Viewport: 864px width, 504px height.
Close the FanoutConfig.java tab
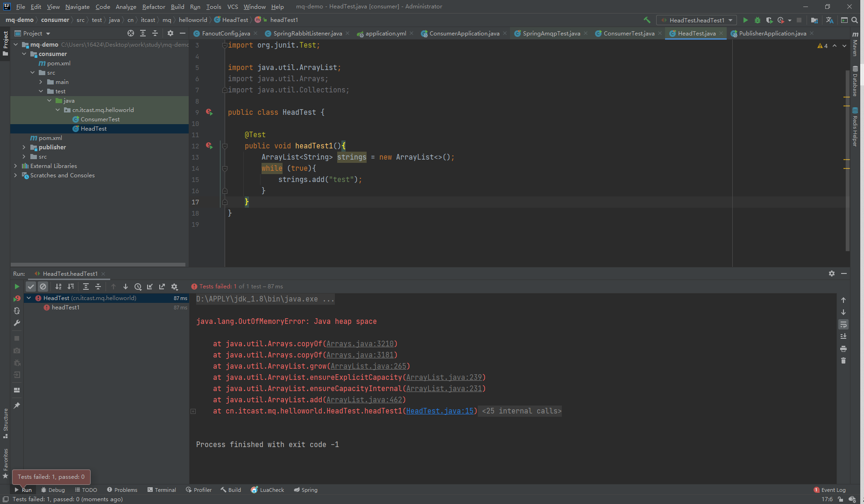point(255,33)
